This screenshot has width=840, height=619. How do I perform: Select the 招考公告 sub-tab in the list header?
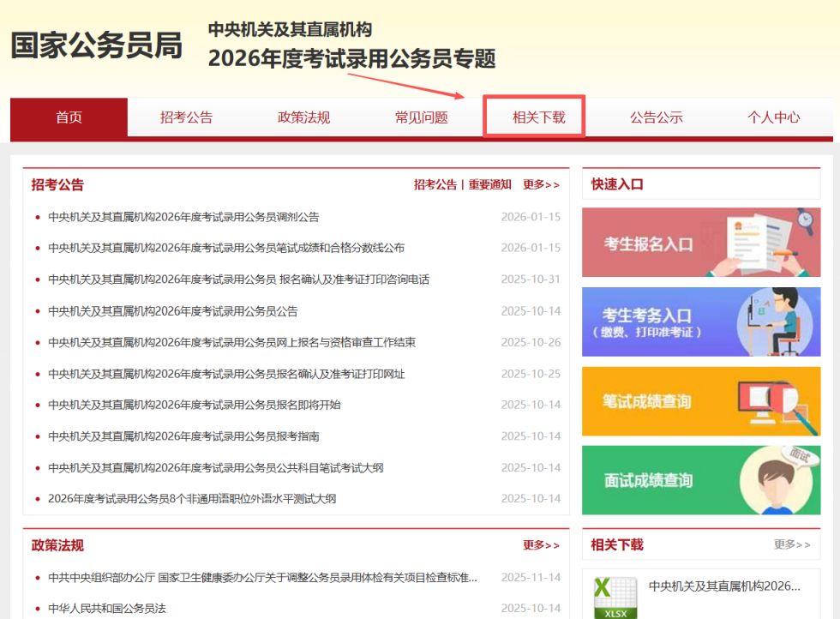[x=435, y=185]
